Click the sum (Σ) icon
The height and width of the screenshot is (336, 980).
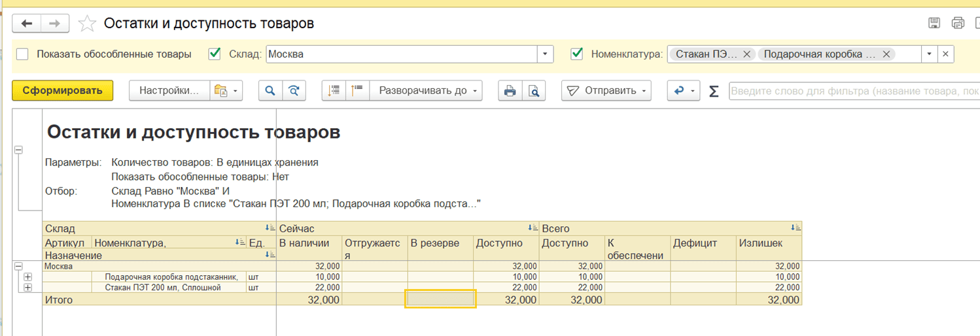714,92
